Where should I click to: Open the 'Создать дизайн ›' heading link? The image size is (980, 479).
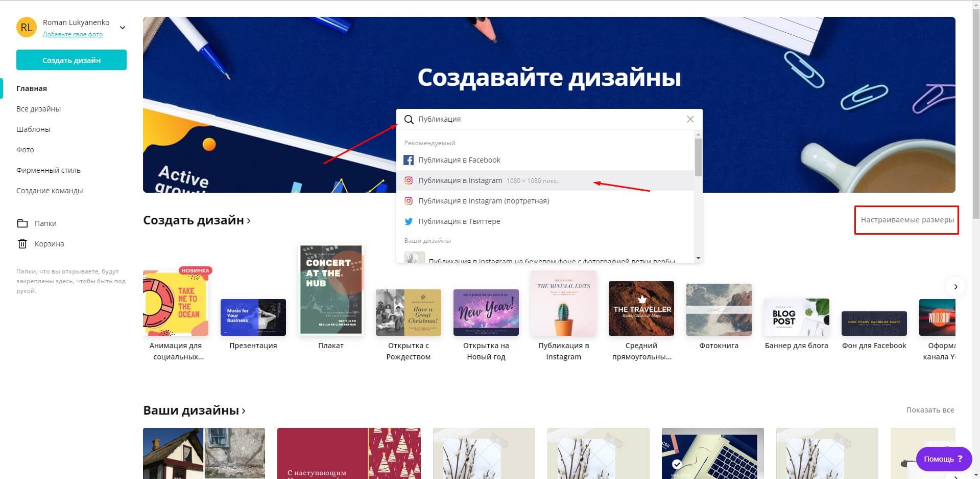(197, 220)
